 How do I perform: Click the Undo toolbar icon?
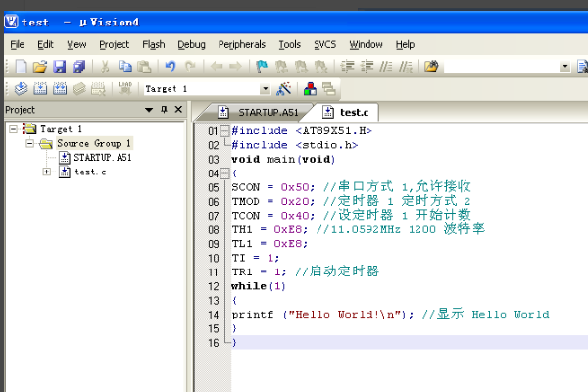tap(170, 67)
